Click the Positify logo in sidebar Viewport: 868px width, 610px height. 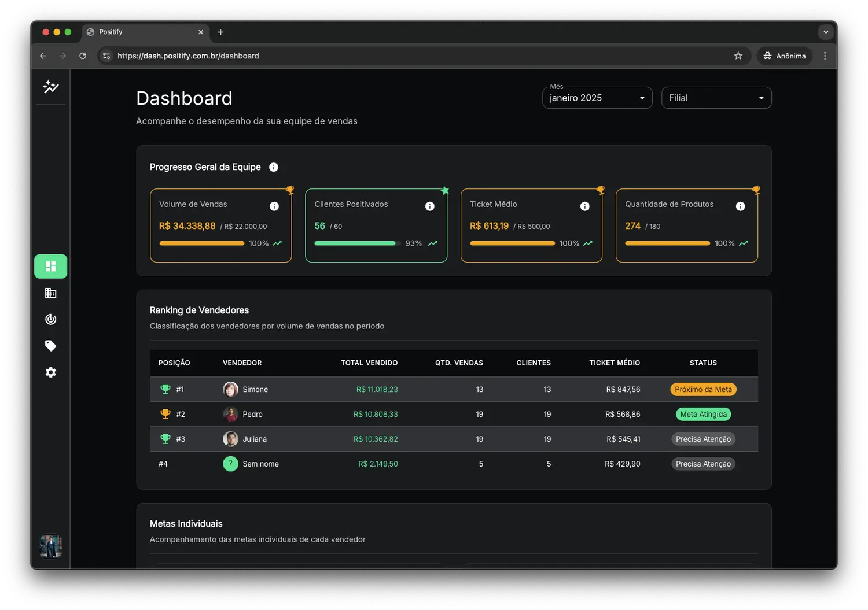[x=51, y=87]
